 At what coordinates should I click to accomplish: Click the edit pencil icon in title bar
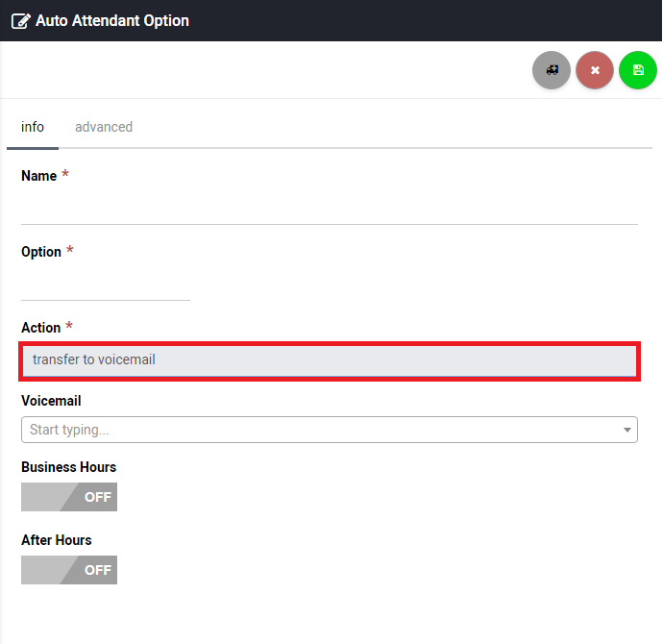(x=20, y=20)
